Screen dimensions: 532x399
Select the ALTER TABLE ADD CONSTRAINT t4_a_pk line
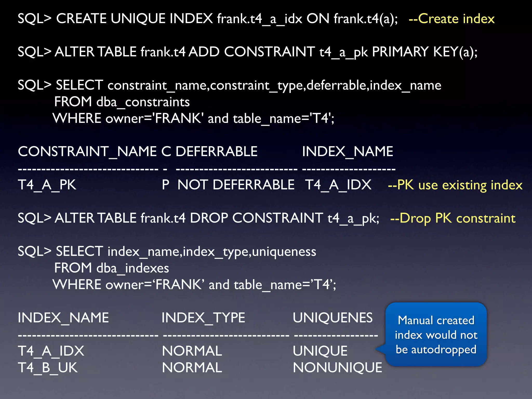click(x=248, y=52)
